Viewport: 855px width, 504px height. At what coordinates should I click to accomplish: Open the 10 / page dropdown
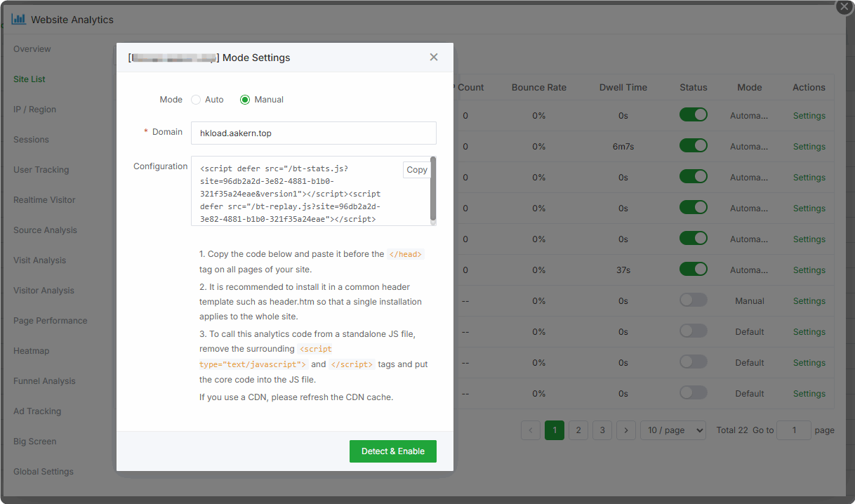tap(673, 430)
